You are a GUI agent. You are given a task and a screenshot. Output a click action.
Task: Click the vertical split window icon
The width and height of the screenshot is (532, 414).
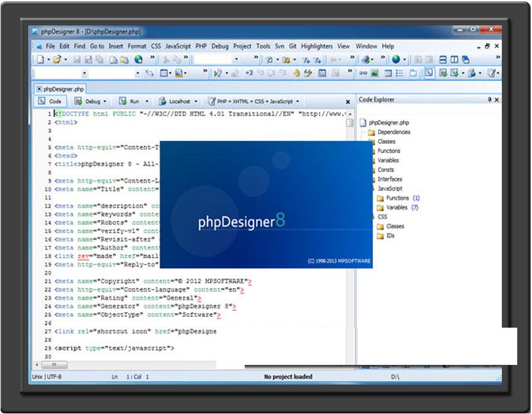[x=454, y=60]
